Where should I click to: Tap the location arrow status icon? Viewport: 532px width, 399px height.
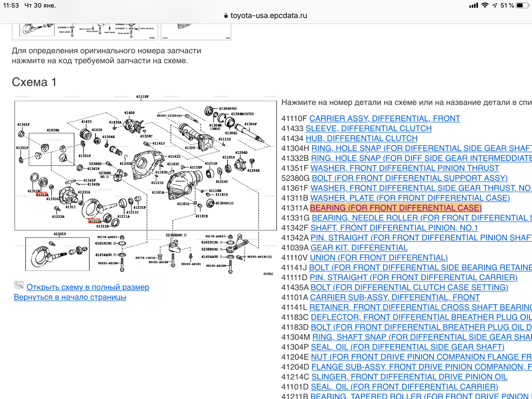click(495, 5)
